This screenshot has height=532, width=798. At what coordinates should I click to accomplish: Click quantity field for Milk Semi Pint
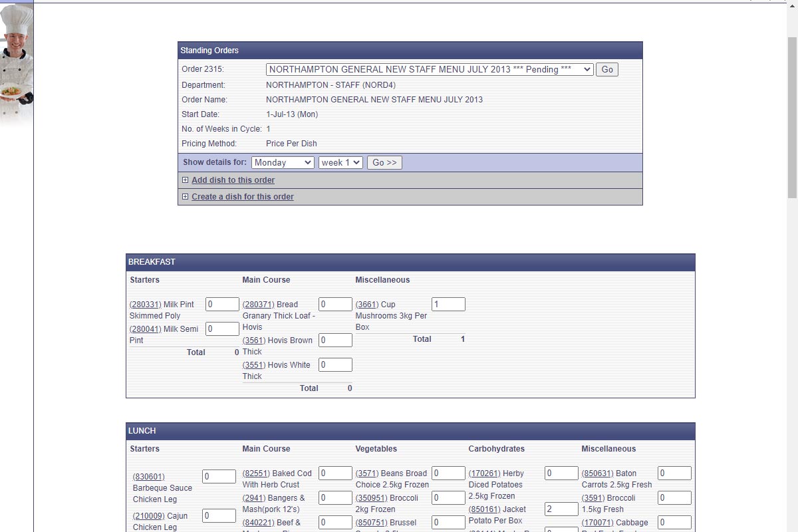click(x=222, y=329)
